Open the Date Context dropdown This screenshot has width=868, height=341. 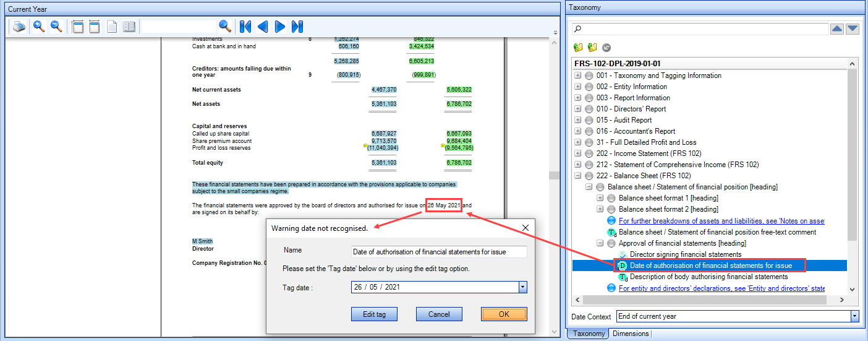click(x=855, y=316)
